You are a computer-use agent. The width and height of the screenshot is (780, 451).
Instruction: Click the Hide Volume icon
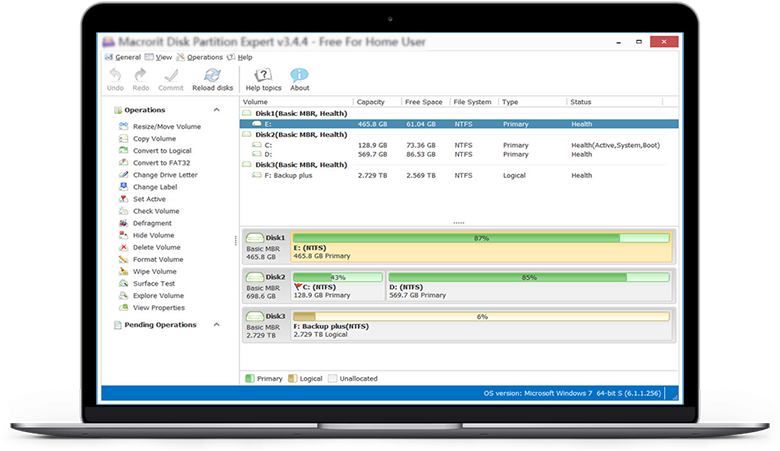pos(123,235)
